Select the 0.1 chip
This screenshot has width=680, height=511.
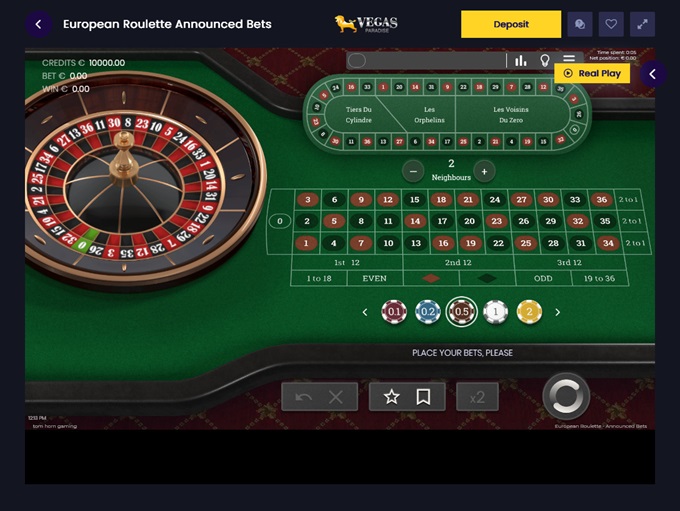pyautogui.click(x=394, y=311)
